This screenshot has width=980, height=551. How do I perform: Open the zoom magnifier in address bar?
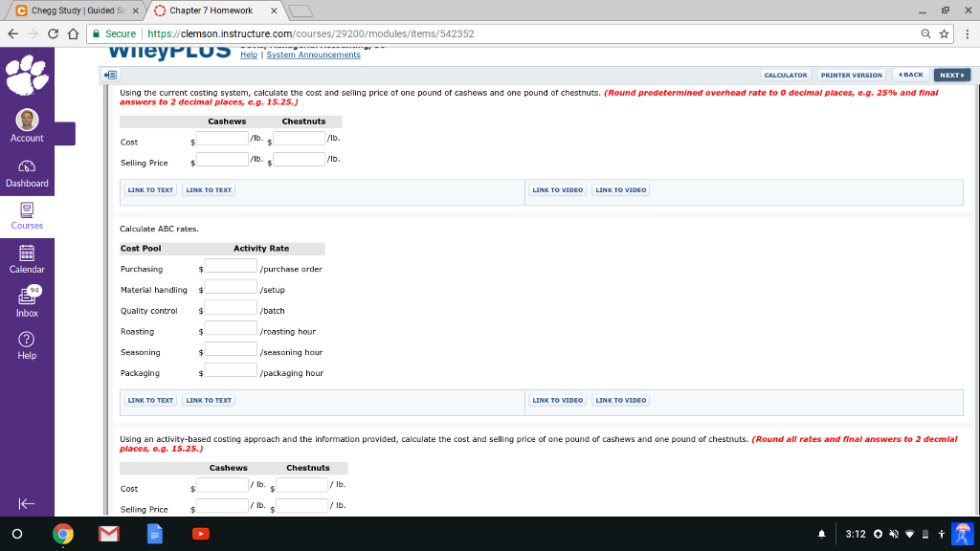pyautogui.click(x=925, y=33)
